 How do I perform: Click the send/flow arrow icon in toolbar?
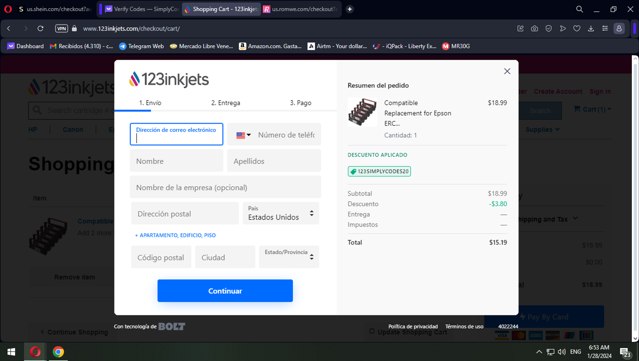point(562,29)
